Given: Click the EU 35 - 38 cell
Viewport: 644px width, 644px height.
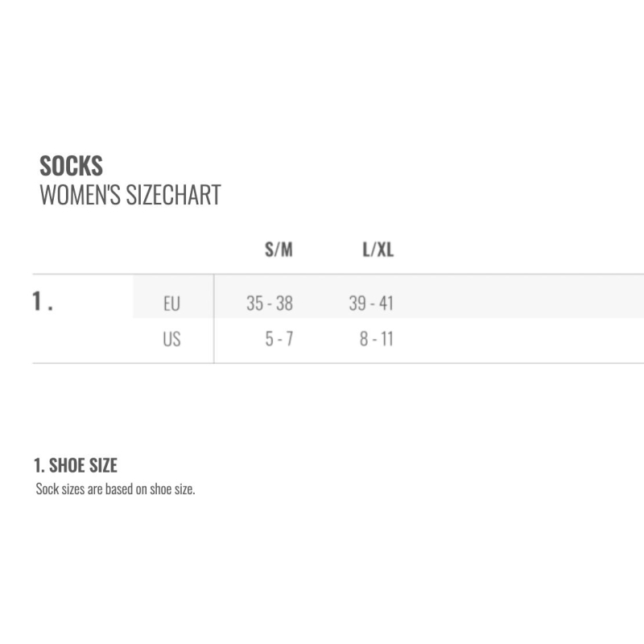Looking at the screenshot, I should click(x=270, y=303).
